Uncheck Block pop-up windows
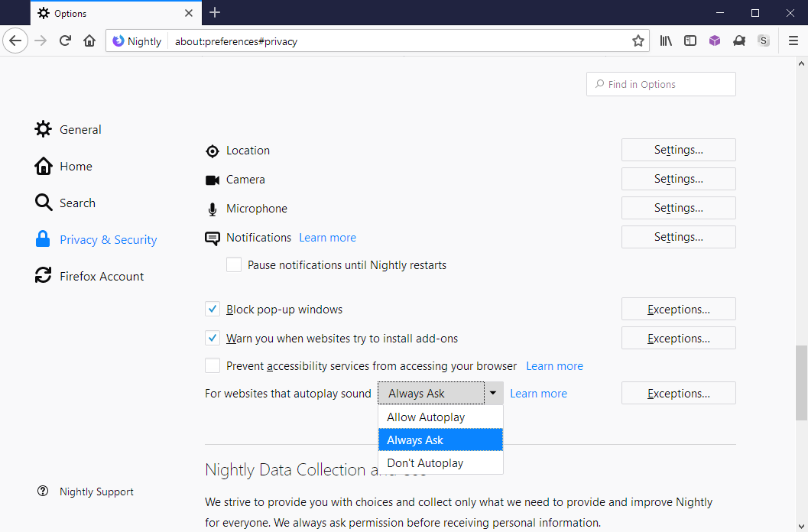This screenshot has height=532, width=808. pos(213,309)
